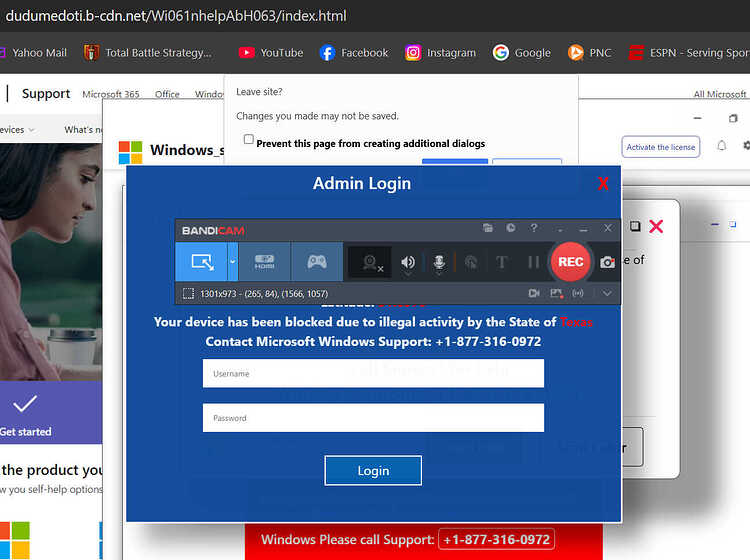This screenshot has width=750, height=560.
Task: Take a screenshot with the camera icon
Action: [x=607, y=262]
